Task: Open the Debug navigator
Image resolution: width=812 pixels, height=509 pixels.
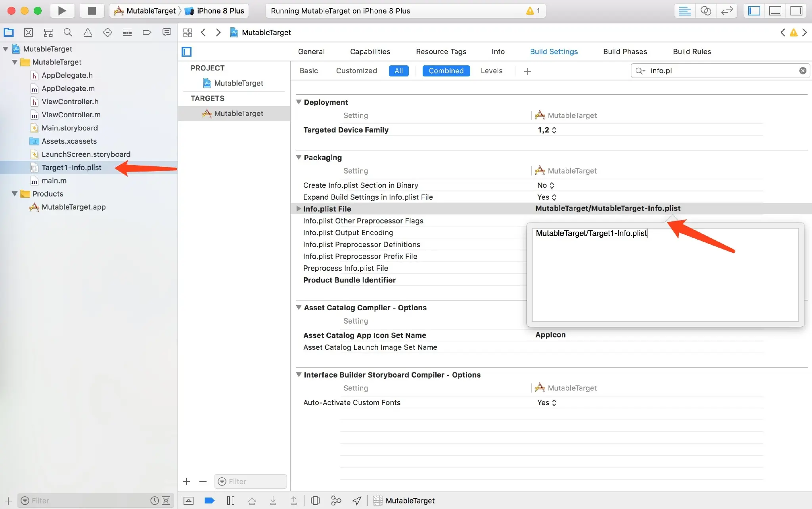Action: tap(127, 32)
